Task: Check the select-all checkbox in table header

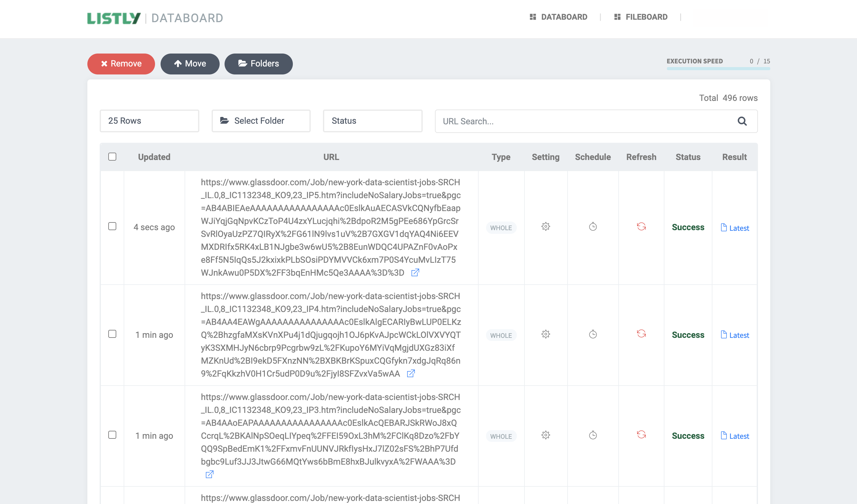Action: pyautogui.click(x=112, y=157)
